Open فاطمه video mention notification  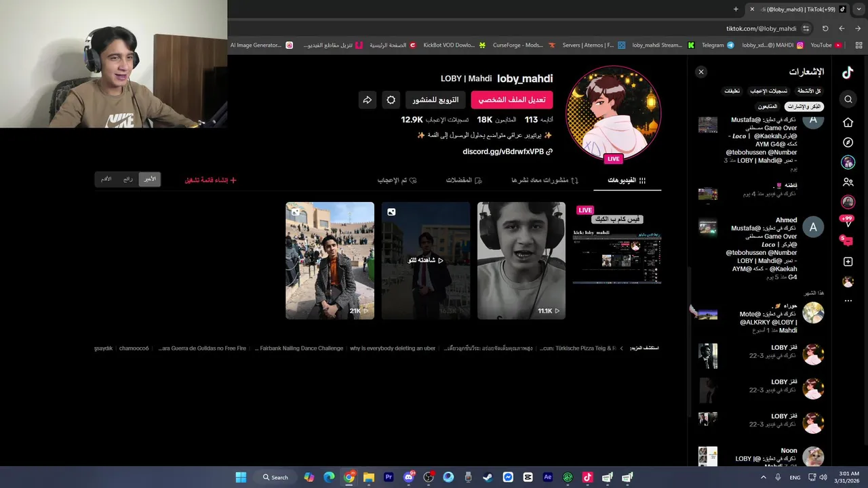point(761,190)
